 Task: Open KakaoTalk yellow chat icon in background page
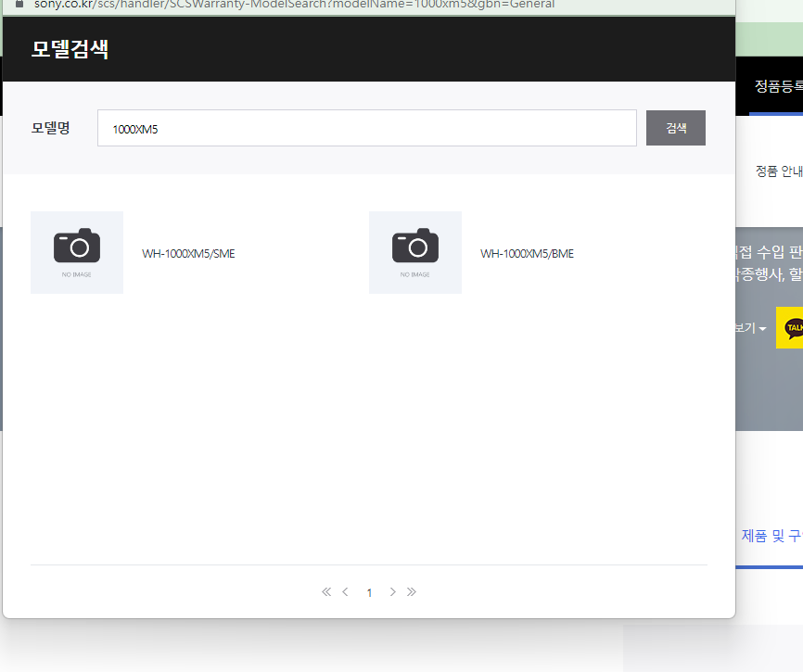790,327
